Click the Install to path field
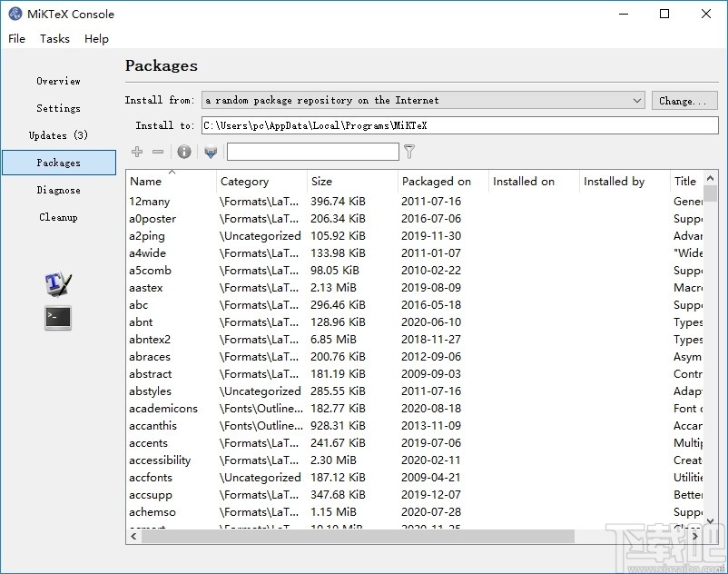728x574 pixels. coord(458,125)
